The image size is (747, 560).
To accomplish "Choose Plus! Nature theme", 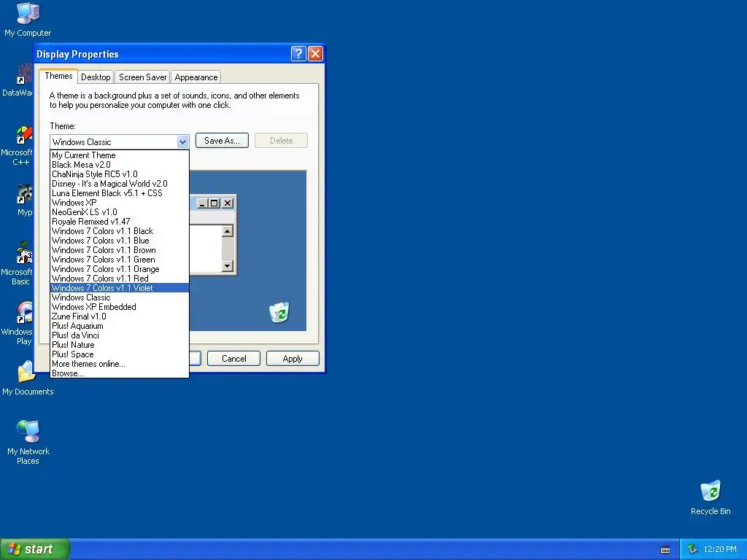I will tap(120, 345).
